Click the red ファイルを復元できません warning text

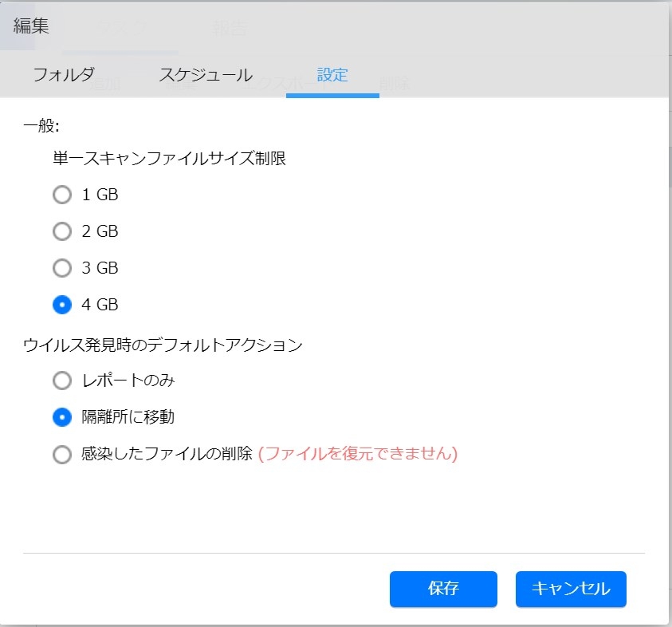pyautogui.click(x=358, y=454)
